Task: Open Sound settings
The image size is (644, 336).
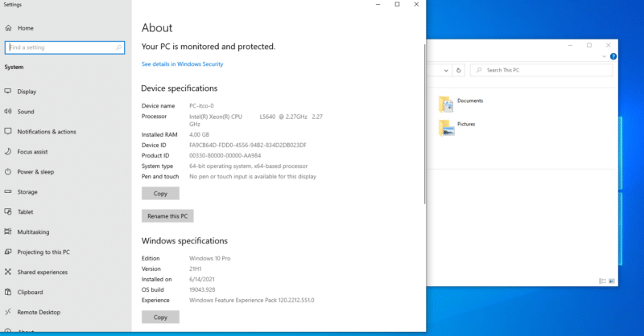Action: point(26,112)
